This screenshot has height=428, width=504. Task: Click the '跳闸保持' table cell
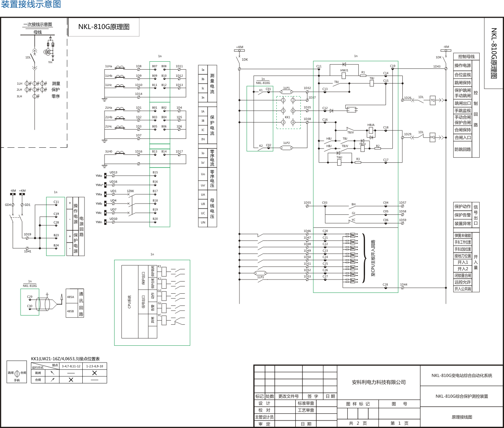click(463, 83)
